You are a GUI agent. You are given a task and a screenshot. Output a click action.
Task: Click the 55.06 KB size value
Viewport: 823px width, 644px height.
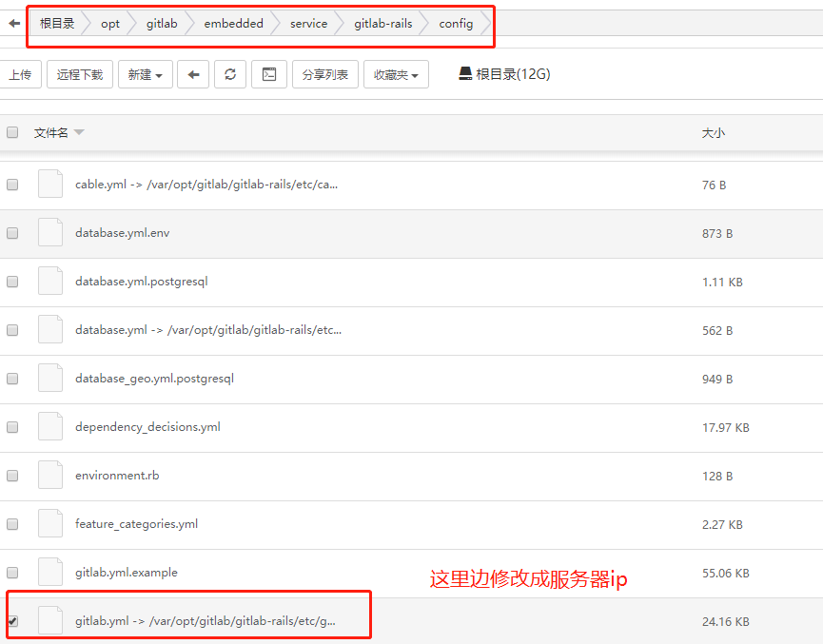pyautogui.click(x=726, y=574)
